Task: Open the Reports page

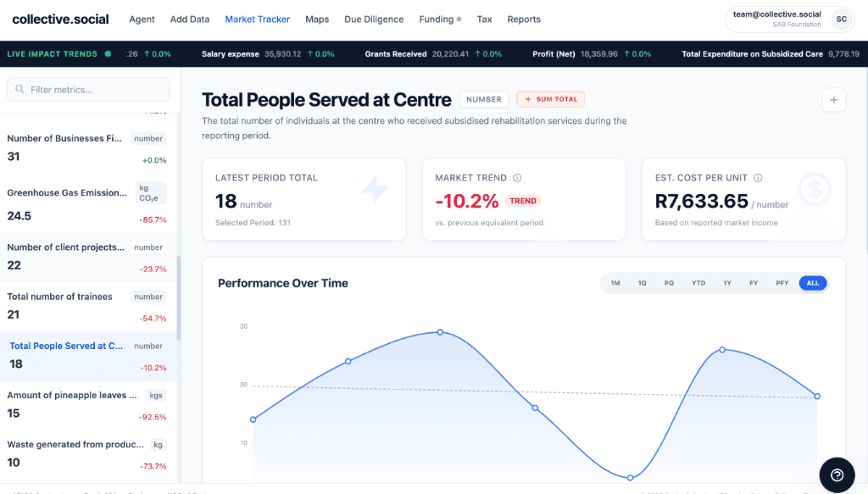Action: (x=524, y=19)
